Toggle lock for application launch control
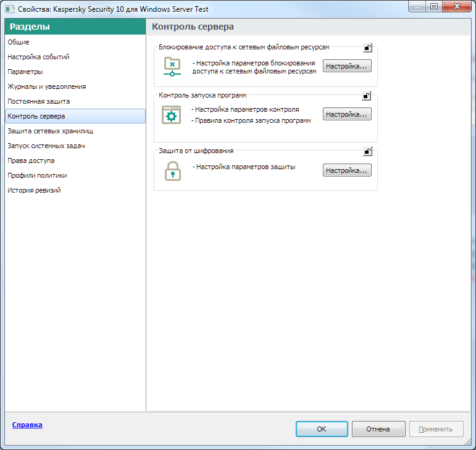Viewport: 476px width, 450px height. tap(366, 96)
